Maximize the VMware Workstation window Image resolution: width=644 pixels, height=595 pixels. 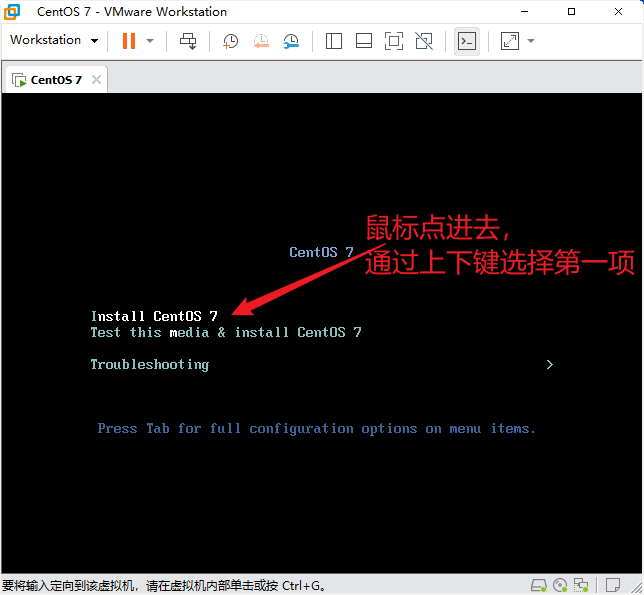[x=571, y=11]
